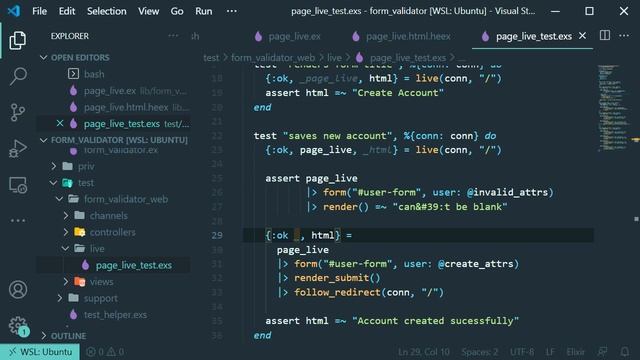Click the 'live' breadcrumb segment

click(334, 58)
